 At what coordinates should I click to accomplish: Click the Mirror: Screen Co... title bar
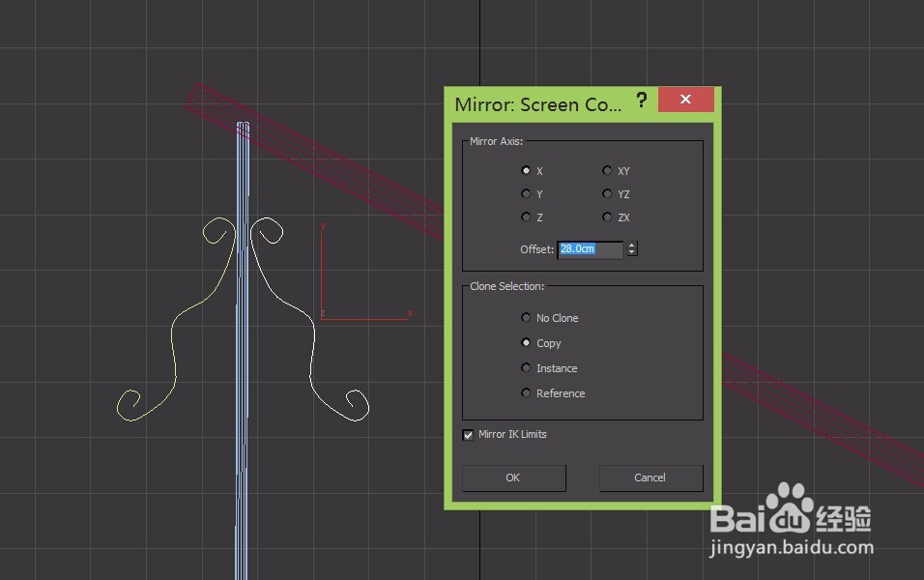(x=537, y=104)
